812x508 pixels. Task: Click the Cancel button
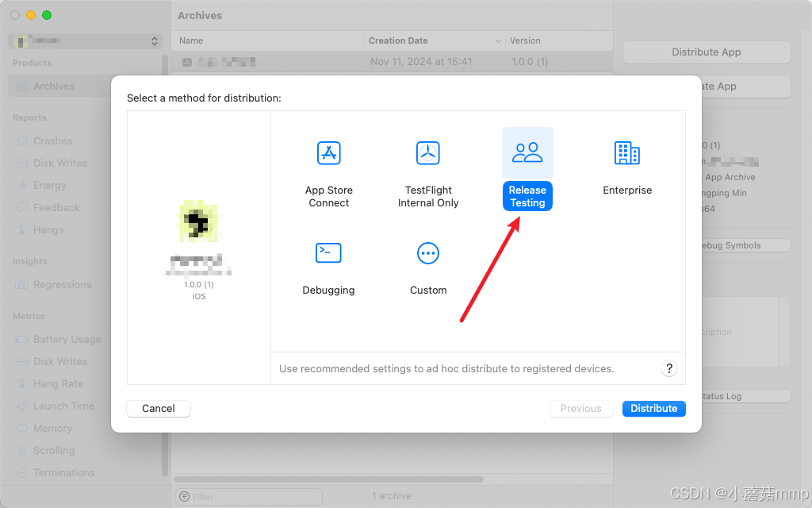pyautogui.click(x=159, y=409)
